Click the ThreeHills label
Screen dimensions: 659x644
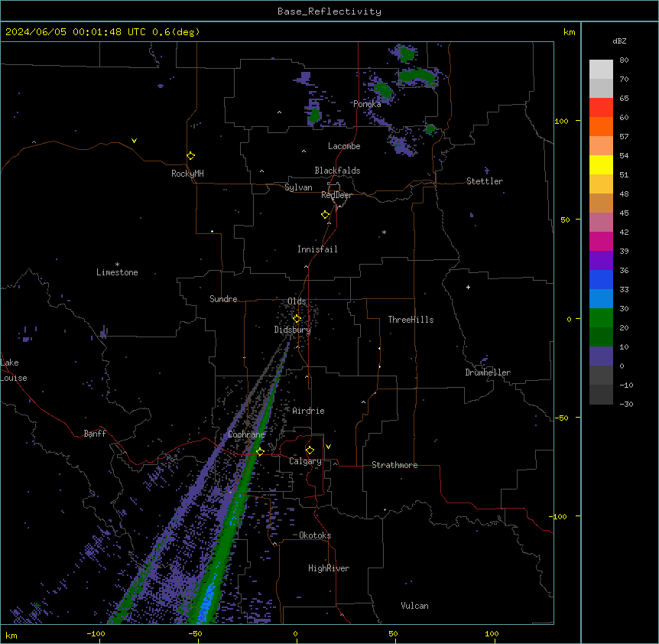coord(411,320)
